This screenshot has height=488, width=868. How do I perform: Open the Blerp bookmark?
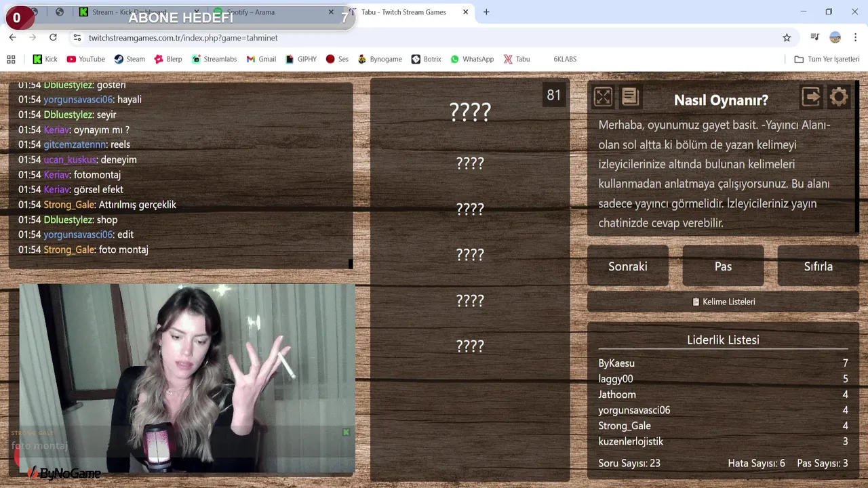(168, 59)
